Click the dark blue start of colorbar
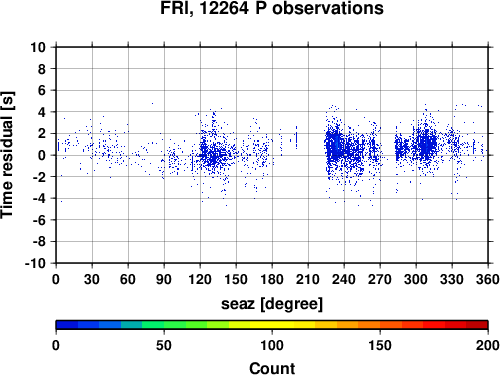500x375 pixels. (x=67, y=325)
